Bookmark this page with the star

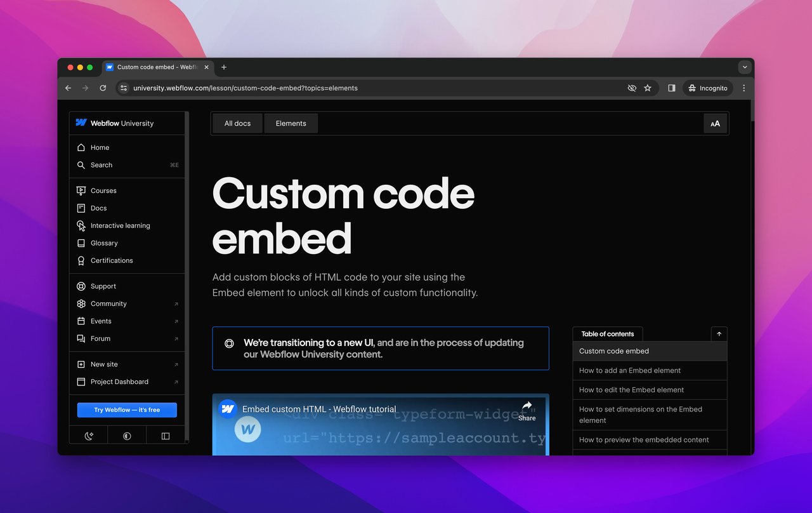point(648,88)
